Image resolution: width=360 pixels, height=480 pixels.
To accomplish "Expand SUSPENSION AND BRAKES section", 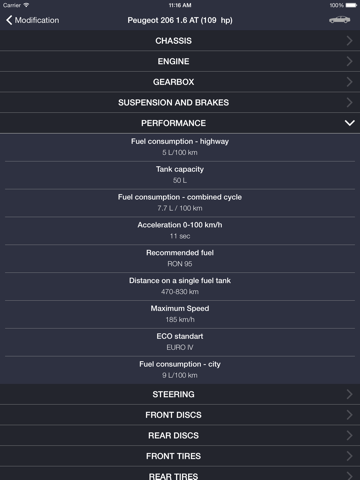I will coord(180,103).
